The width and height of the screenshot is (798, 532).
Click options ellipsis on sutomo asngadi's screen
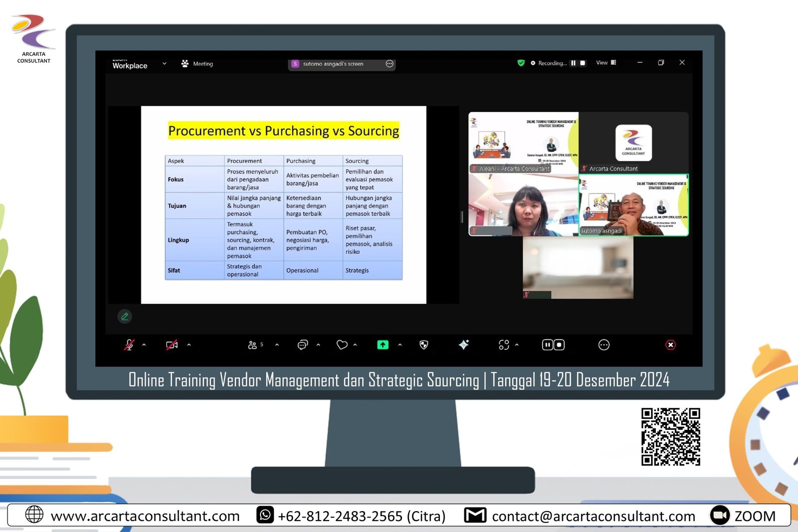390,64
